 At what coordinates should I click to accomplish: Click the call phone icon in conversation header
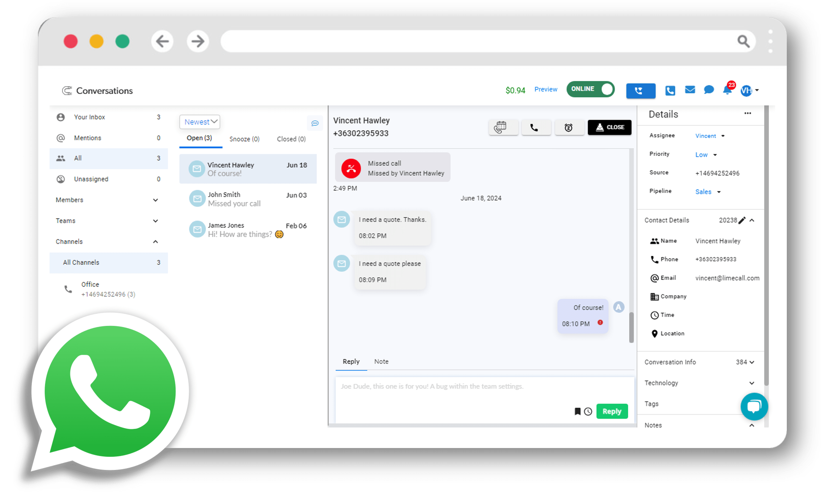(x=536, y=127)
